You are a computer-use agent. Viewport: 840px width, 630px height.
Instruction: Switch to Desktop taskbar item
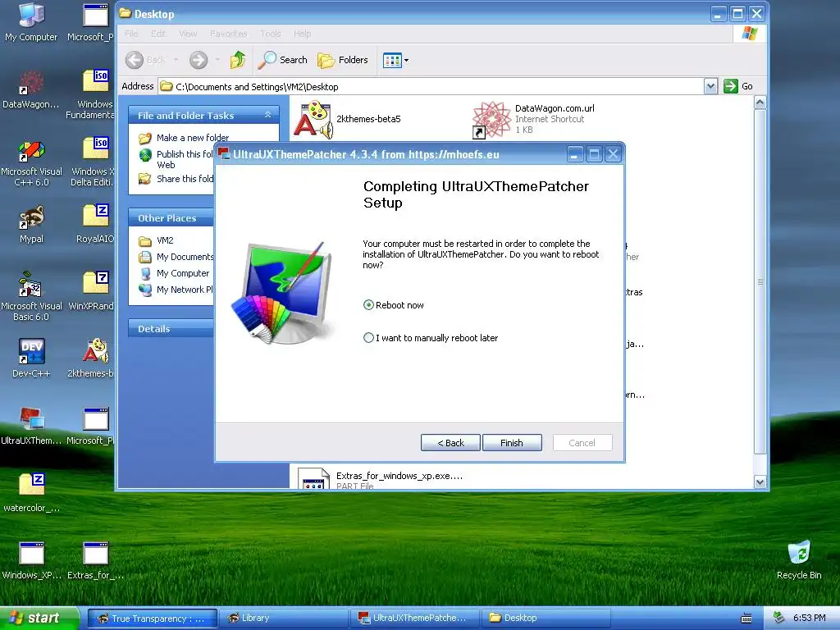point(546,619)
